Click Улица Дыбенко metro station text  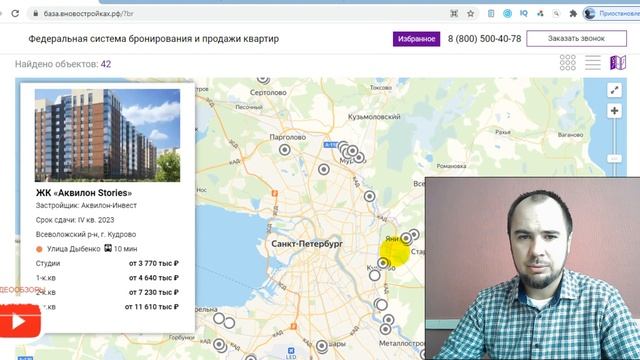coord(73,249)
